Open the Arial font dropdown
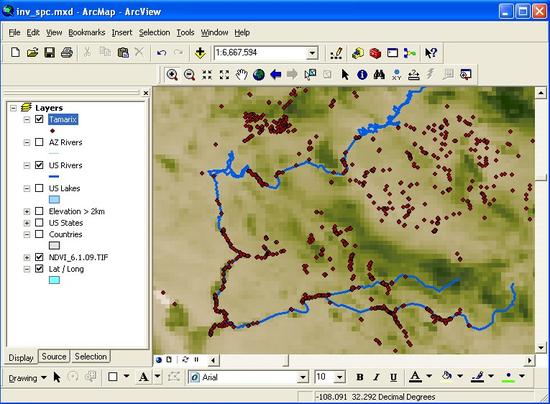 point(303,377)
